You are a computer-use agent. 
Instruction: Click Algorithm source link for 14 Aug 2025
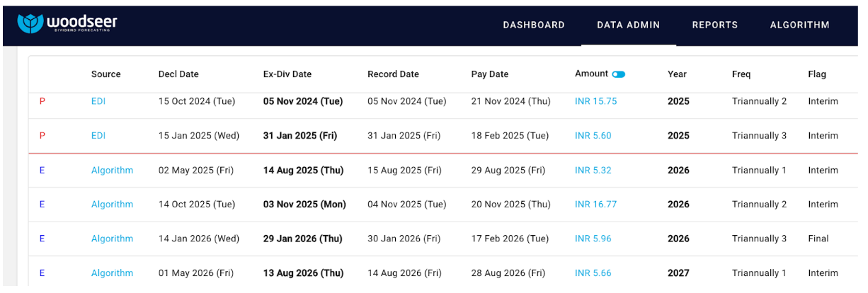(x=112, y=171)
